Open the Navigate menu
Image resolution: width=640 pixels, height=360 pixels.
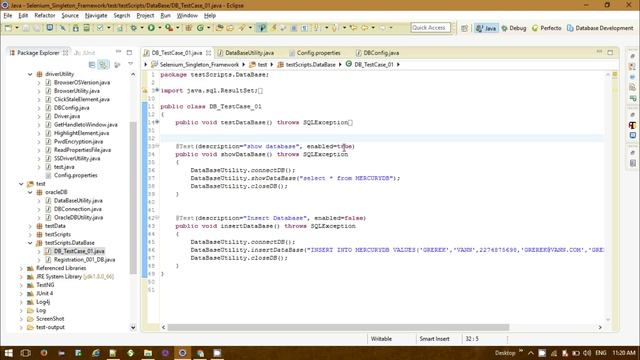coord(96,16)
